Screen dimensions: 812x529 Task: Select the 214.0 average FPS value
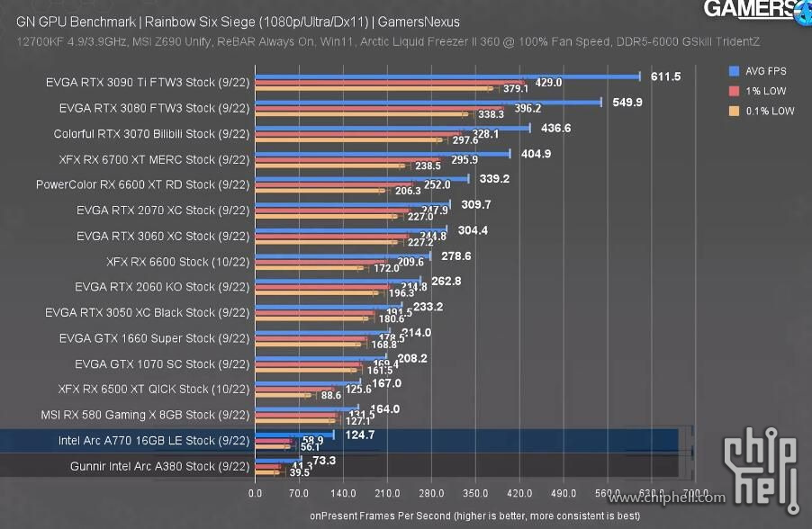(x=417, y=333)
